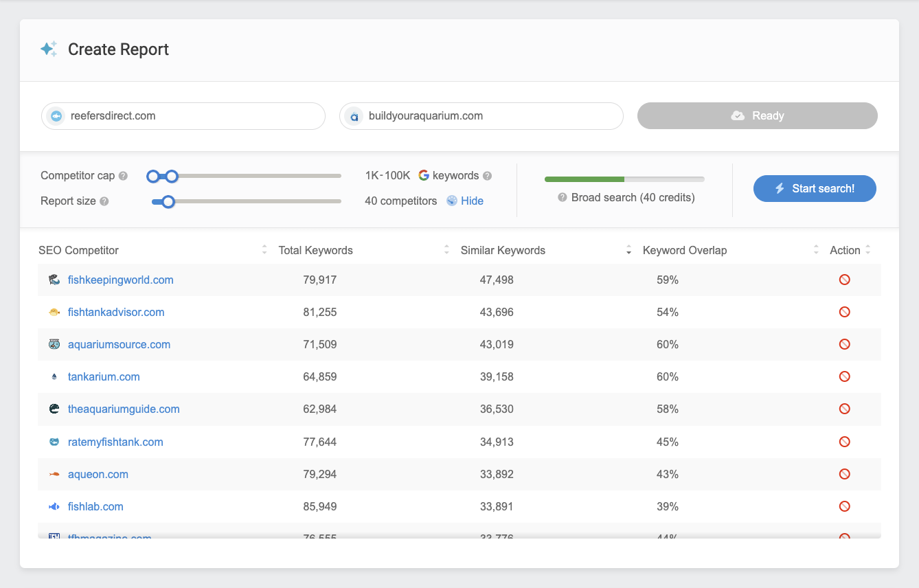Click the reefersdirect.com site favicon
This screenshot has width=919, height=588.
tap(56, 116)
